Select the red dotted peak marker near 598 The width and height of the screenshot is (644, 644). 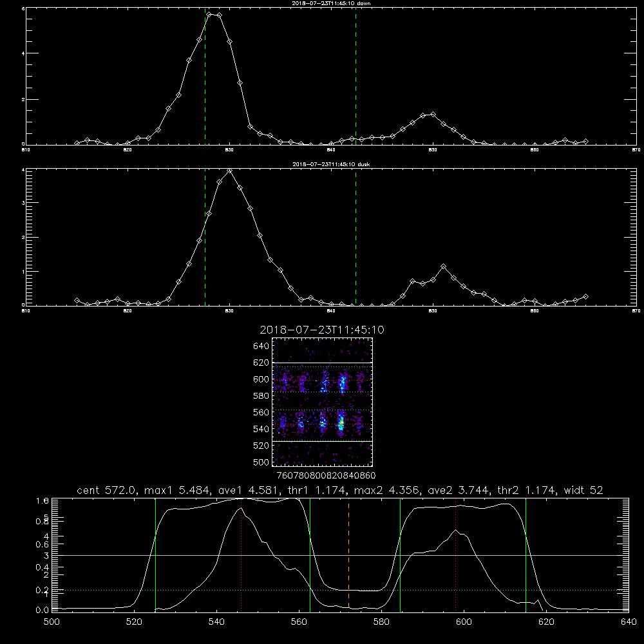coord(455,554)
